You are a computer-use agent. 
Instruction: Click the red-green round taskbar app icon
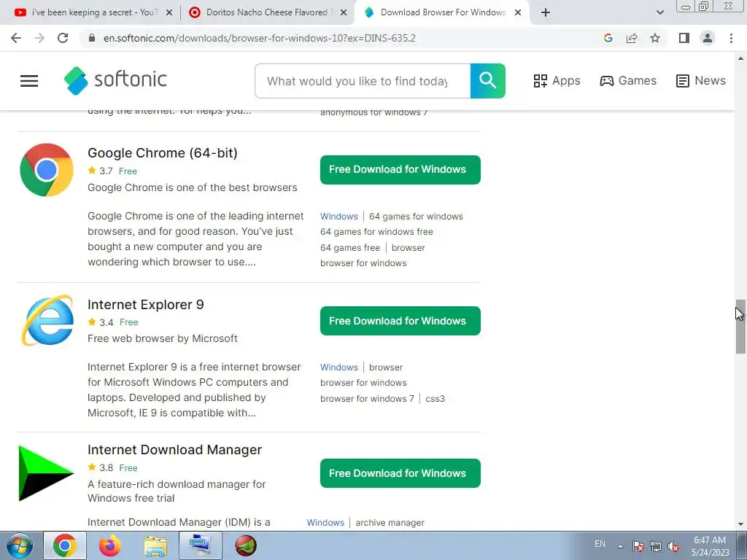(246, 545)
